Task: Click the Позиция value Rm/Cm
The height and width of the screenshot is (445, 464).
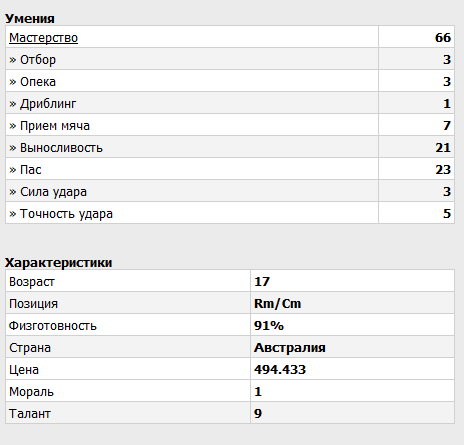Action: pyautogui.click(x=277, y=304)
